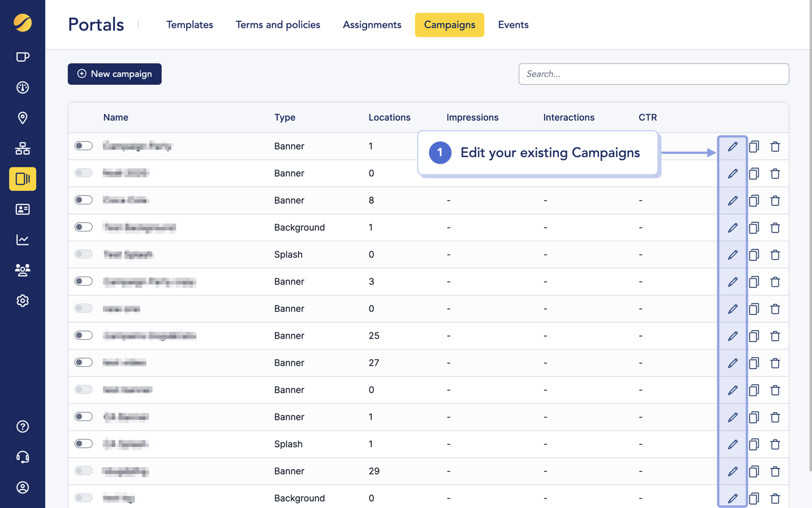Click the Users group icon in sidebar
Viewport: 812px width, 508px height.
(23, 270)
